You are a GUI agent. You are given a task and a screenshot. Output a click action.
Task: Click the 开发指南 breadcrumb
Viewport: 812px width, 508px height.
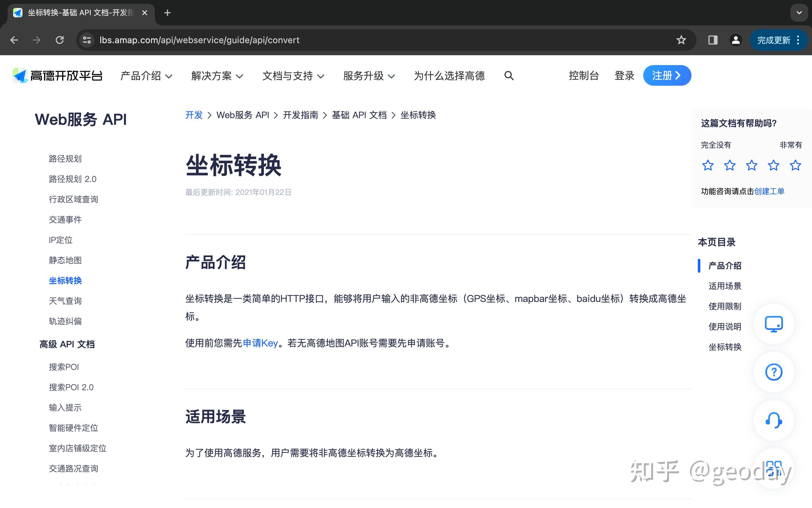pyautogui.click(x=300, y=115)
